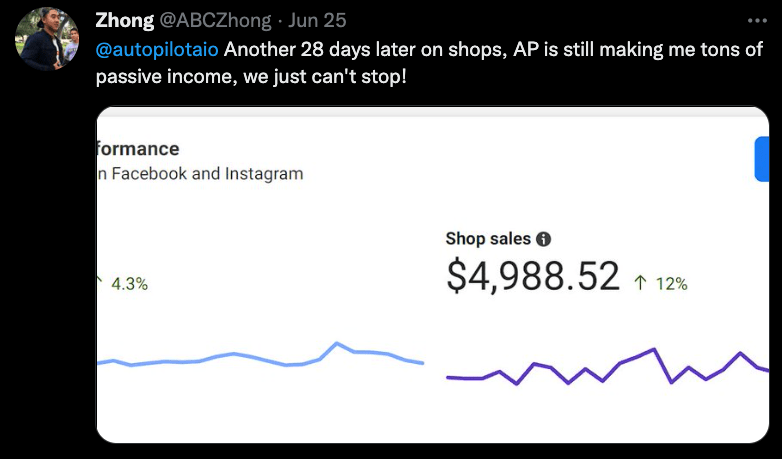The image size is (782, 459).
Task: Click the light blue performance line chart
Action: tap(260, 357)
